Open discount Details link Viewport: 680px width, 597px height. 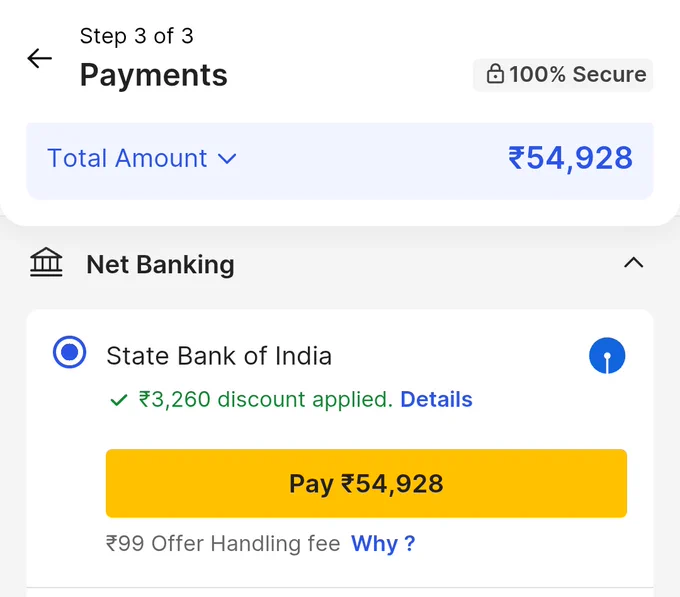pos(436,399)
